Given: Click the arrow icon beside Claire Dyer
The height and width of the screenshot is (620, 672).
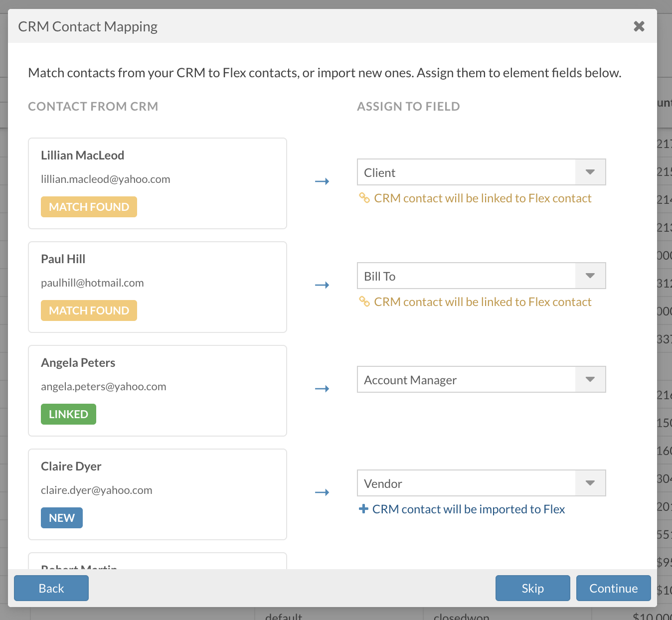Looking at the screenshot, I should coord(322,492).
